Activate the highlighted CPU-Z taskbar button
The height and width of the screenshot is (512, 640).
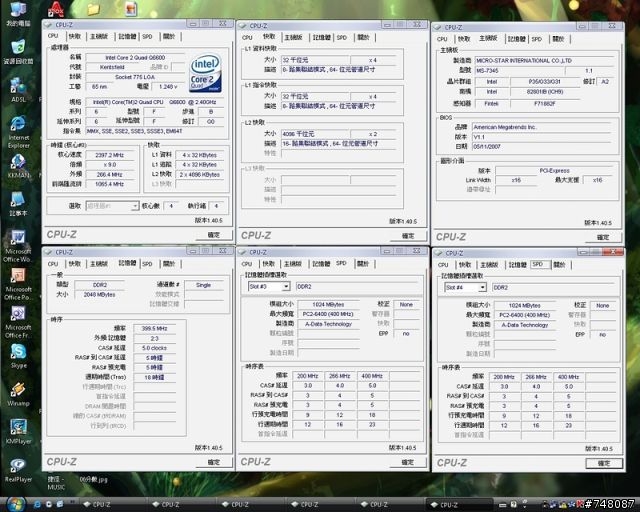[457, 505]
